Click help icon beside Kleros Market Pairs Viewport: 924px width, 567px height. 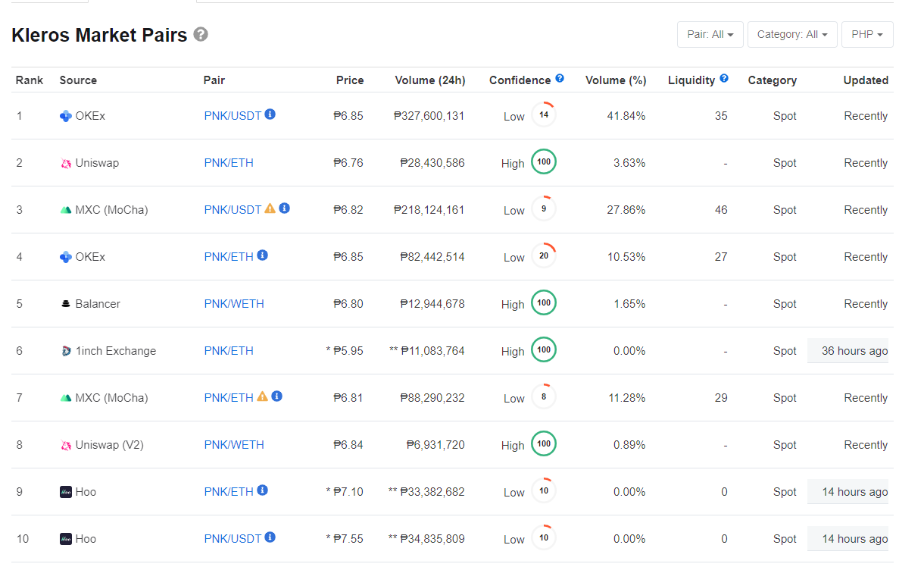pyautogui.click(x=201, y=34)
